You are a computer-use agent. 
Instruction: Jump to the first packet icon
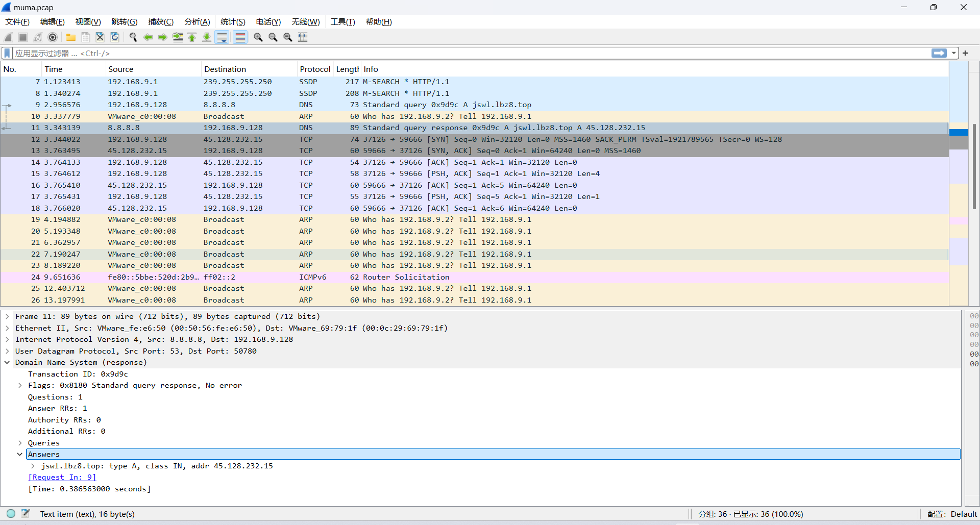[192, 37]
